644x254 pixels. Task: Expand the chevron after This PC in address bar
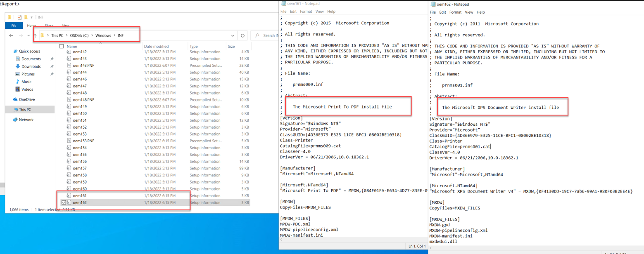pyautogui.click(x=67, y=36)
